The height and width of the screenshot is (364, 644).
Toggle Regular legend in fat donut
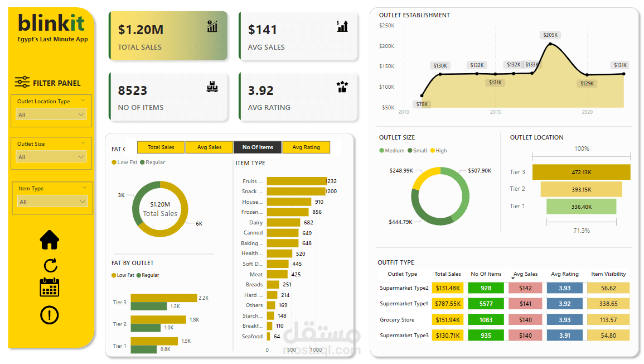tap(153, 162)
